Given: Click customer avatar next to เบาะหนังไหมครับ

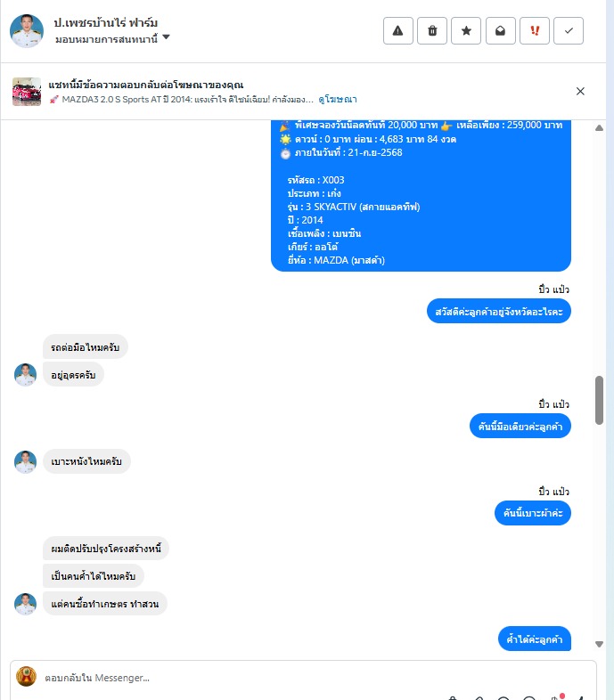Looking at the screenshot, I should [x=26, y=461].
